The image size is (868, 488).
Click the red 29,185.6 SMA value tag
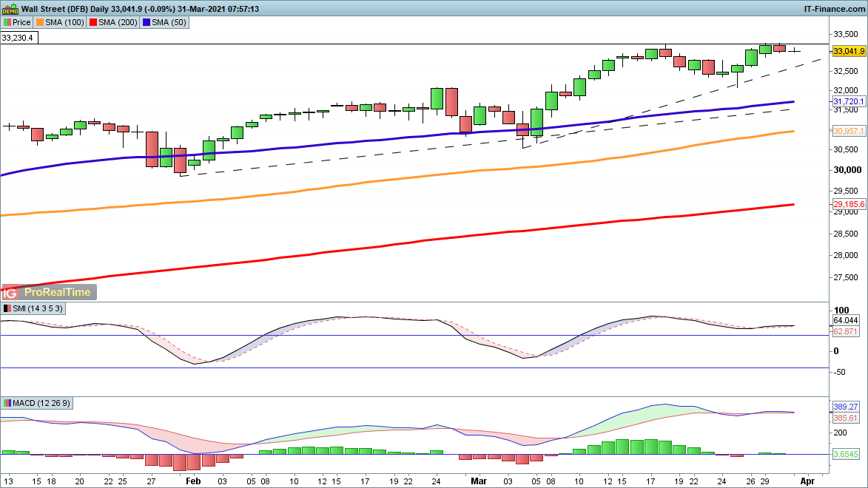848,203
